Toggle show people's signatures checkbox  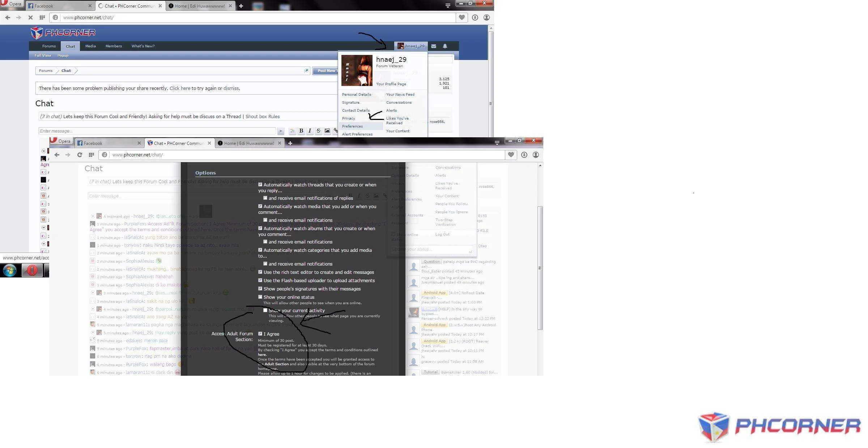point(260,289)
